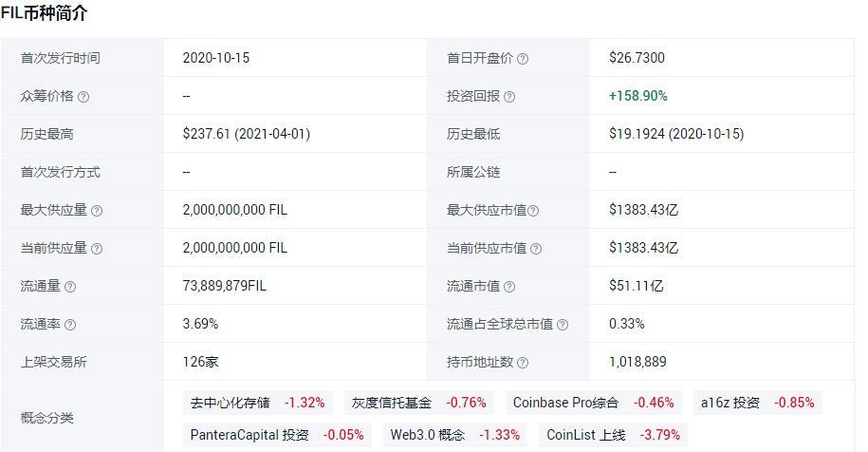Click the 1,018,889 holder addresses value

(637, 362)
